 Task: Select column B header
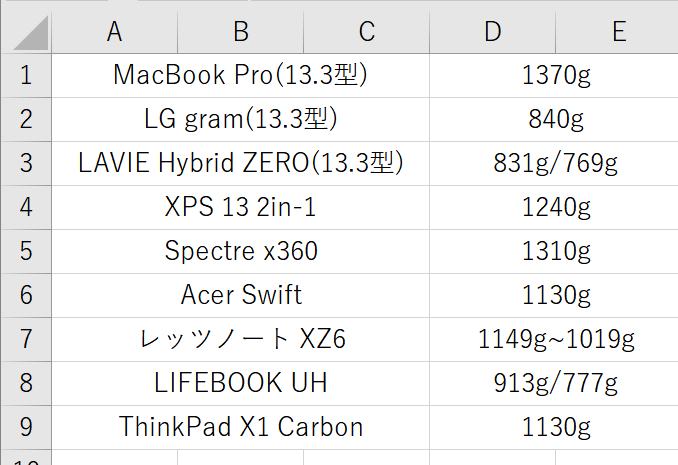[x=241, y=32]
